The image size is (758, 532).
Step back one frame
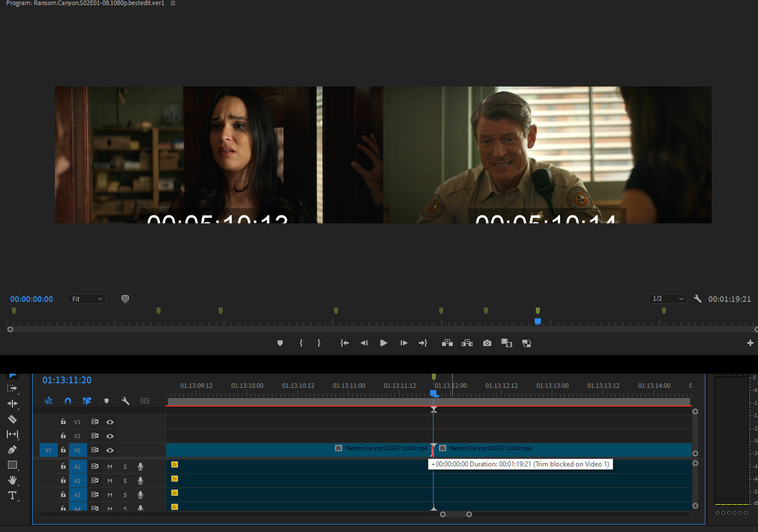click(x=364, y=343)
